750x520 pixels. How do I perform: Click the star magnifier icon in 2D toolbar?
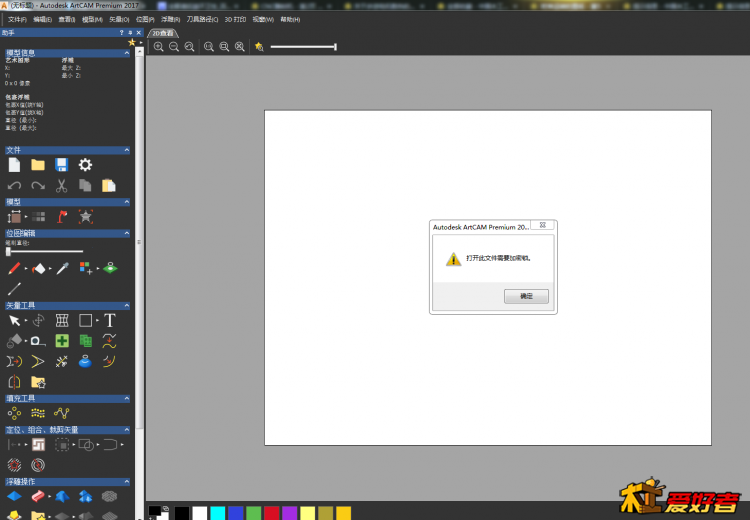coord(259,46)
